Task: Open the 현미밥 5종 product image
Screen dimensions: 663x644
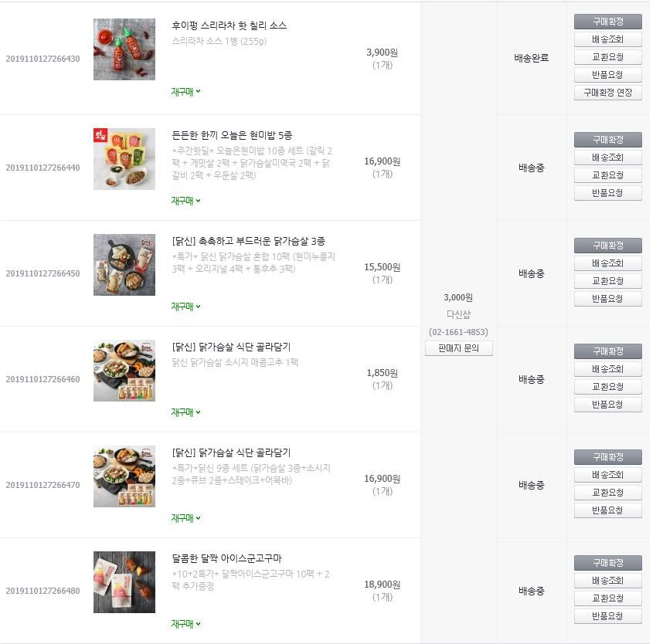Action: pyautogui.click(x=124, y=159)
